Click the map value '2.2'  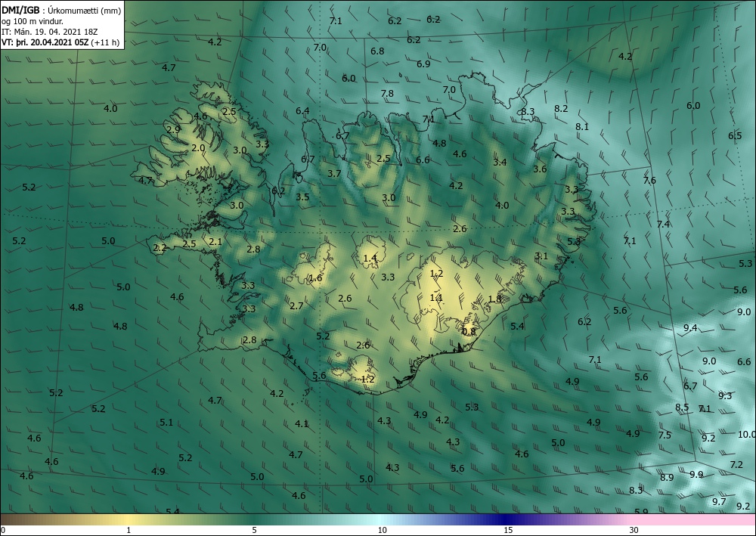click(x=160, y=248)
